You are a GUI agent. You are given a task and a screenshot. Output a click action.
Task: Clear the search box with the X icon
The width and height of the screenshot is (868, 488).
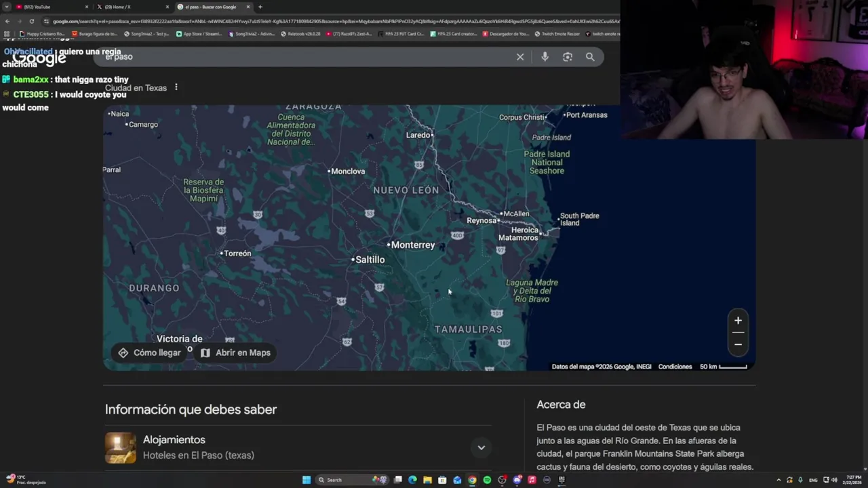coord(520,57)
